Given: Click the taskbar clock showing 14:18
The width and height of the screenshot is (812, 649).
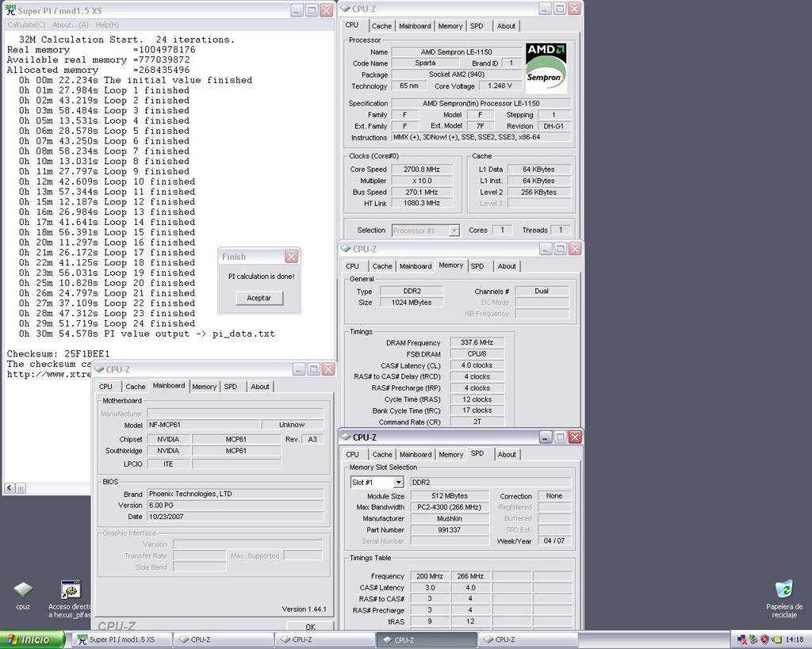Looking at the screenshot, I should click(795, 639).
